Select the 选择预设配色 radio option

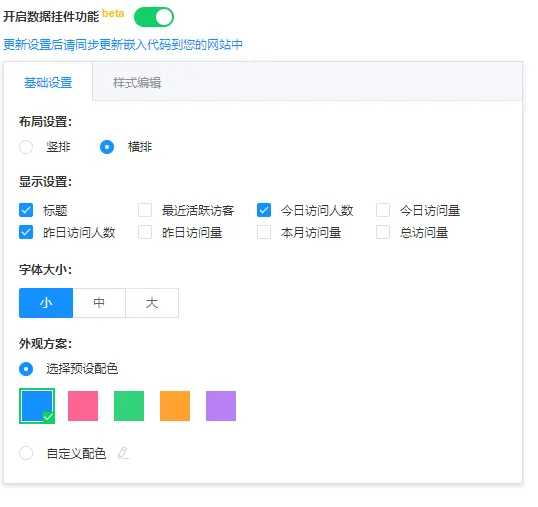coord(26,369)
